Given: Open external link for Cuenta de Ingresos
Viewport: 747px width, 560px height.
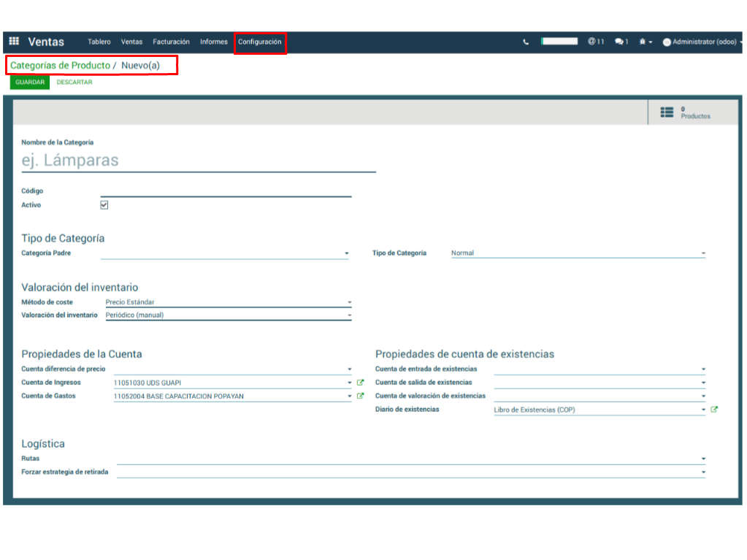Looking at the screenshot, I should (x=360, y=383).
